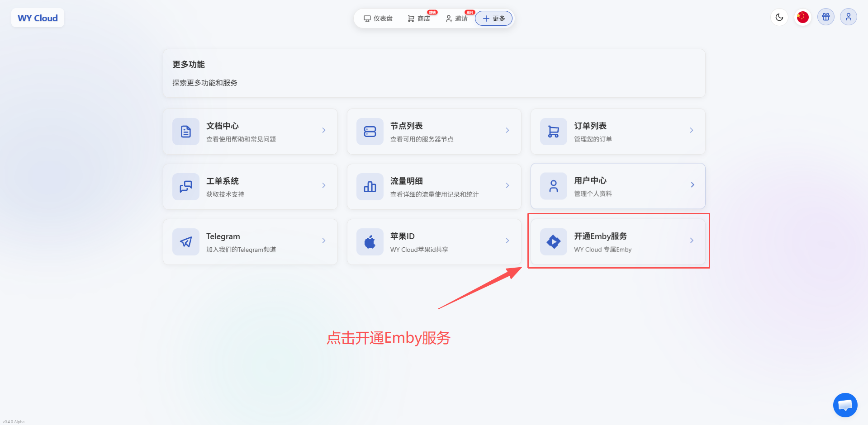Image resolution: width=868 pixels, height=425 pixels.
Task: Open the 商店 shop tab
Action: (x=419, y=19)
